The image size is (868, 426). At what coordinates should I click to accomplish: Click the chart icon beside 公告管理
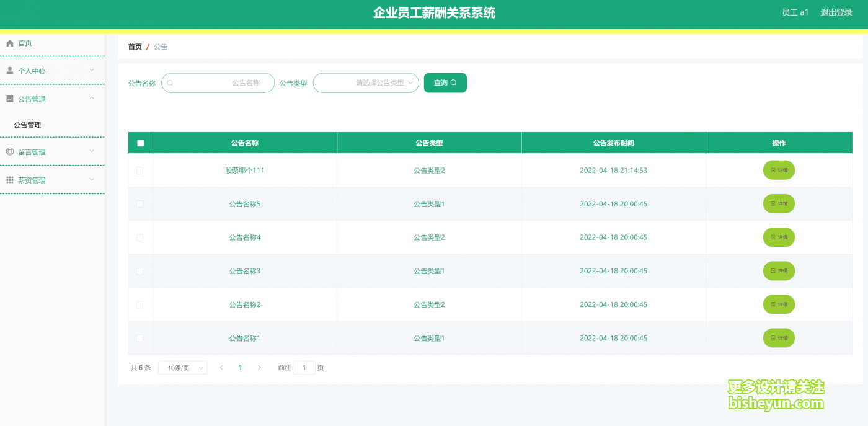[10, 99]
